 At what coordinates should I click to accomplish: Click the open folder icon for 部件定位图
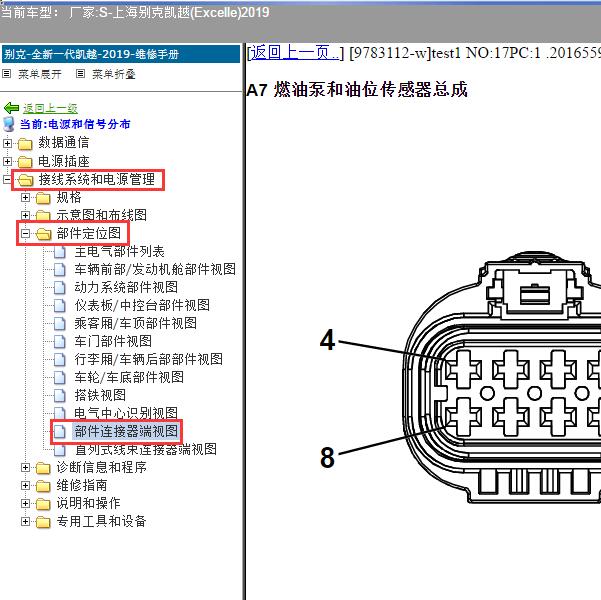click(x=44, y=233)
